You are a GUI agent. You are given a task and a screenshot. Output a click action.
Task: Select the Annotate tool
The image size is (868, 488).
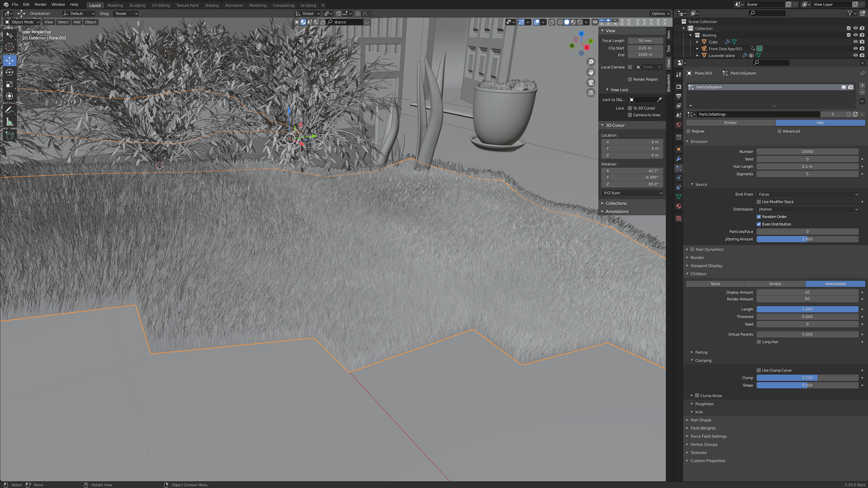[x=9, y=110]
